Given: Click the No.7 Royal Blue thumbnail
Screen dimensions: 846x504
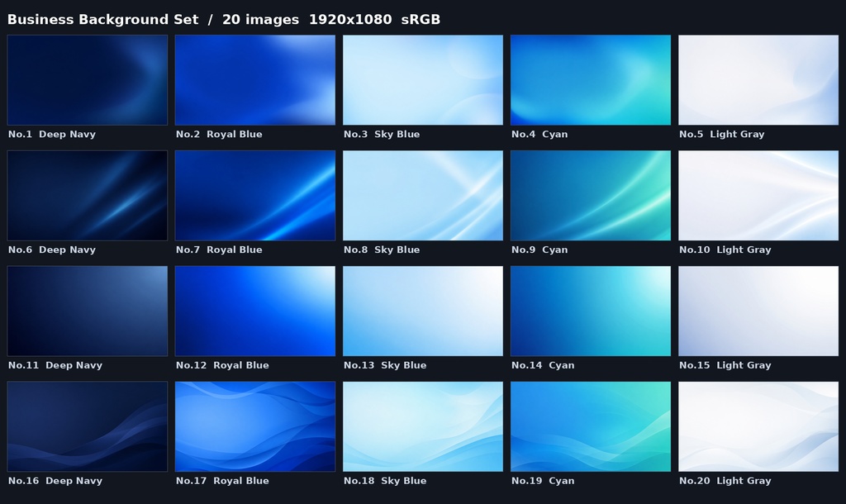Looking at the screenshot, I should [x=255, y=195].
